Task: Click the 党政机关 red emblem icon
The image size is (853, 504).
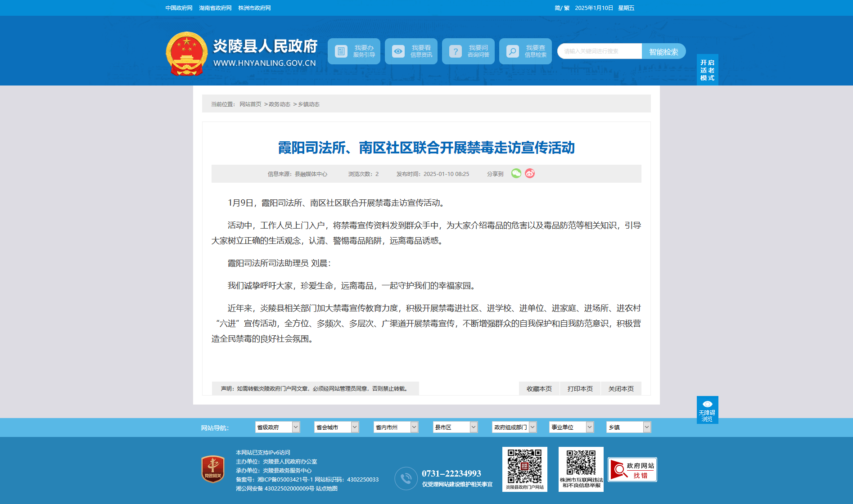Action: [213, 469]
